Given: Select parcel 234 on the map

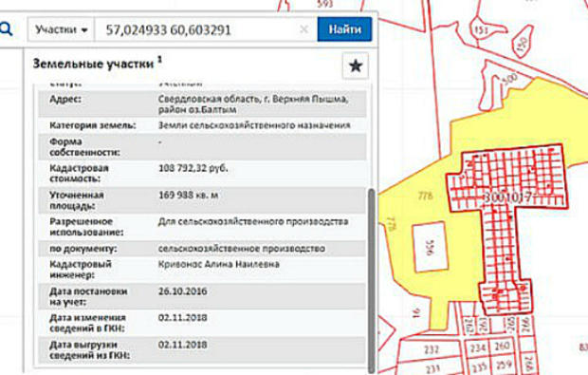Looking at the screenshot, I should pyautogui.click(x=477, y=348).
